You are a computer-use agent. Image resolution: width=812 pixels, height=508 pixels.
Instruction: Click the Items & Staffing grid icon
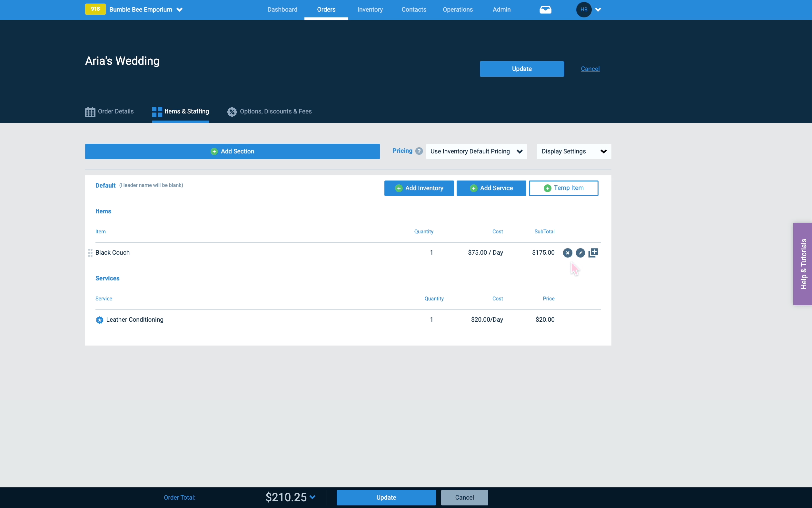point(157,112)
